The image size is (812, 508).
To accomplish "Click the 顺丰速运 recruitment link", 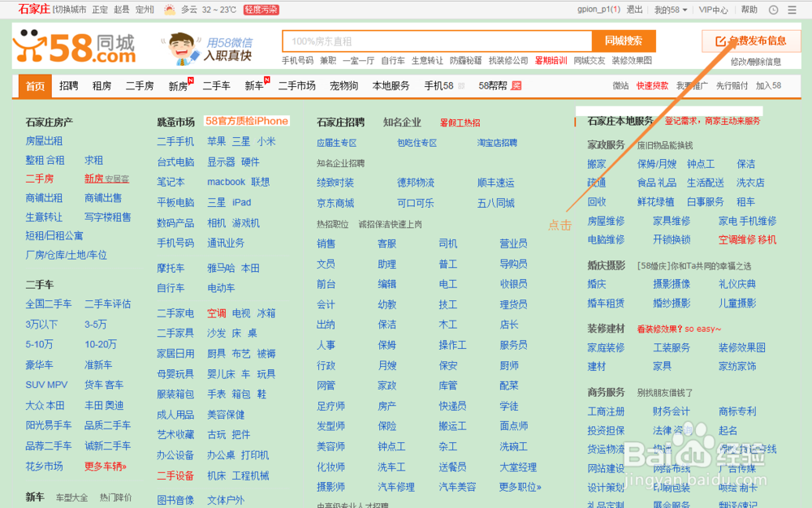I will 495,183.
